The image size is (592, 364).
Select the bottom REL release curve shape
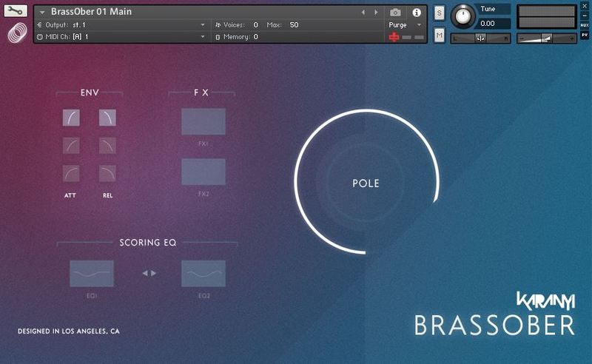tap(107, 174)
